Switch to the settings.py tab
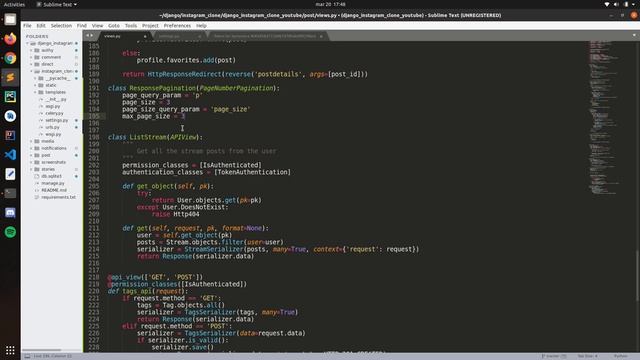 click(x=178, y=36)
